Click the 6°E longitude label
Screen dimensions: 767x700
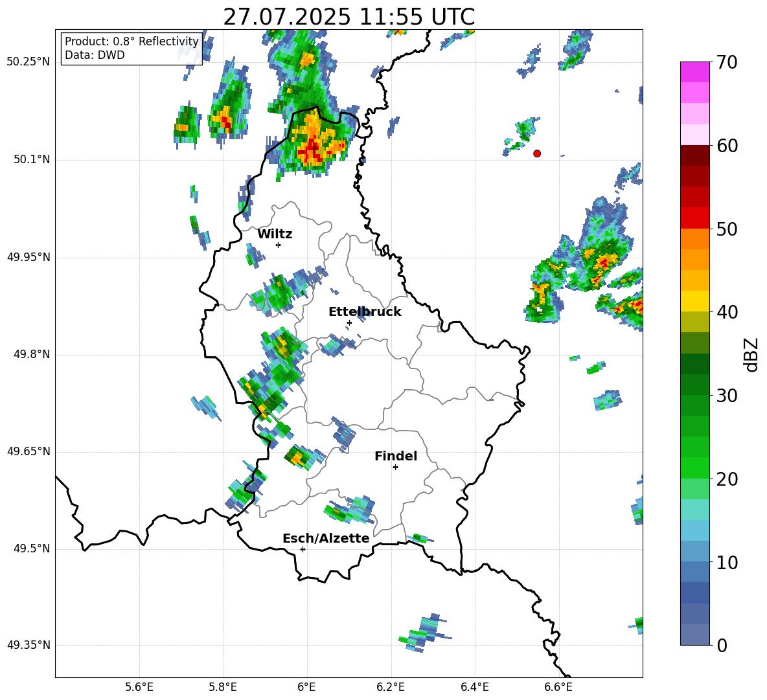pyautogui.click(x=306, y=687)
